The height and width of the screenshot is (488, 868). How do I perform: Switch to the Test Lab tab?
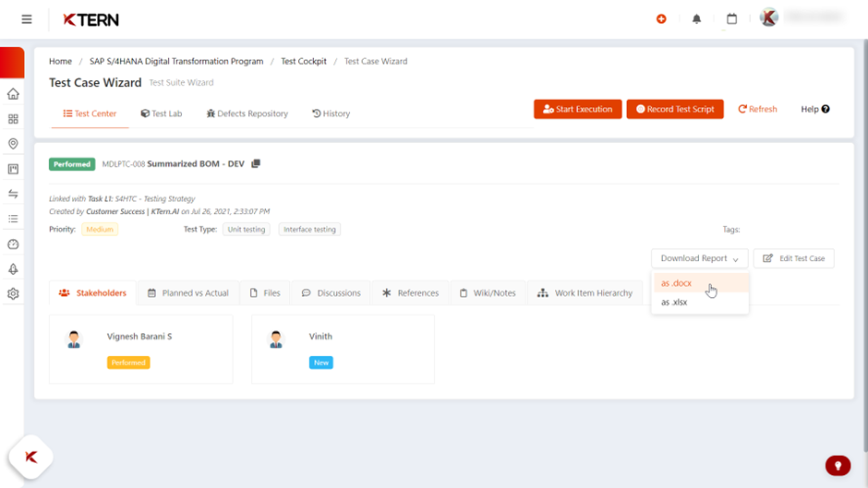click(x=161, y=113)
